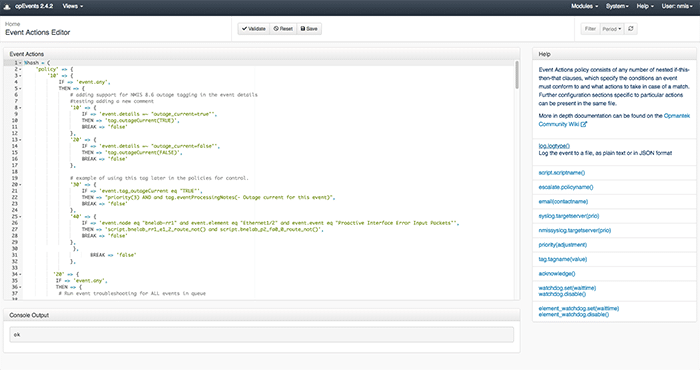Click the nmissyslog.targetserver(prio) help link
The width and height of the screenshot is (700, 370).
[575, 231]
